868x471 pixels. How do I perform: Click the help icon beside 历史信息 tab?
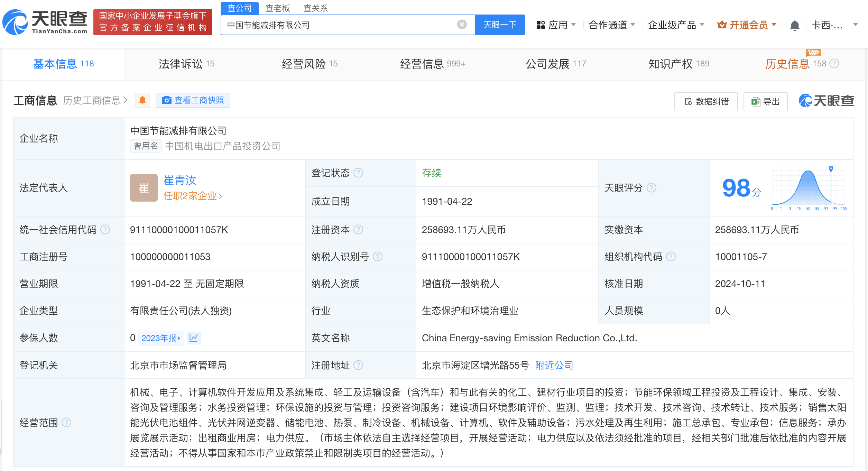[x=834, y=64]
